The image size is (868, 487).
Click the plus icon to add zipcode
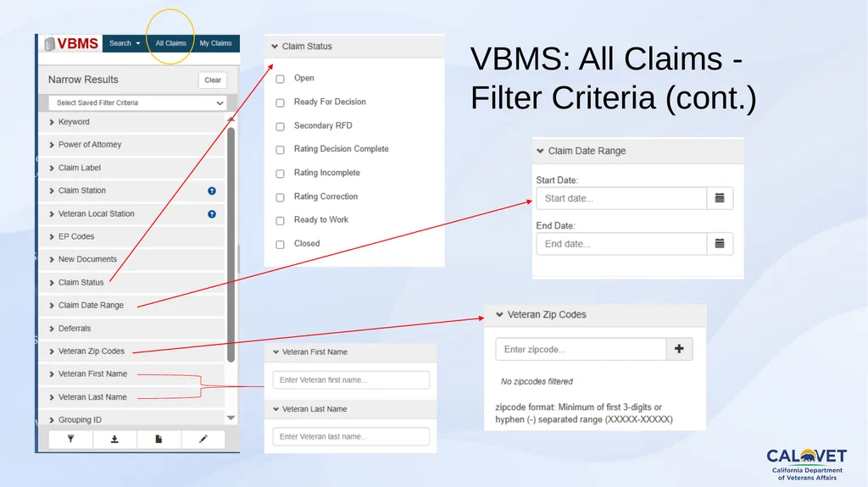point(679,349)
